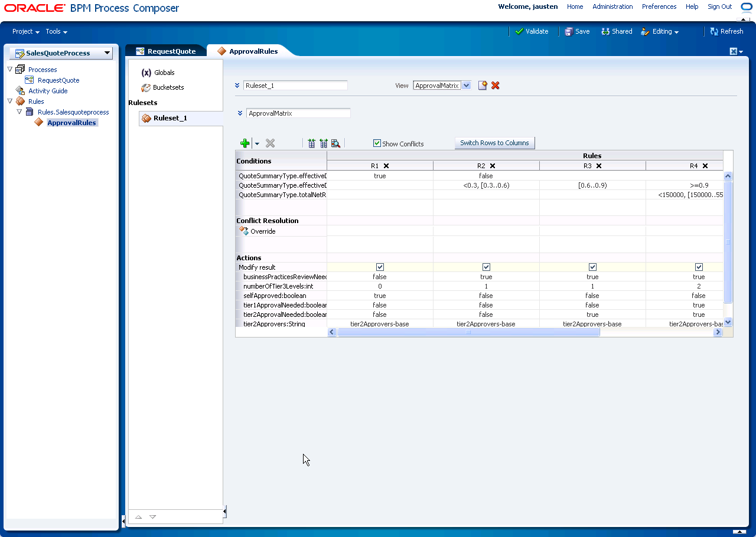This screenshot has height=537, width=756.
Task: Click the ApprovalMatrix name input field
Action: (298, 113)
